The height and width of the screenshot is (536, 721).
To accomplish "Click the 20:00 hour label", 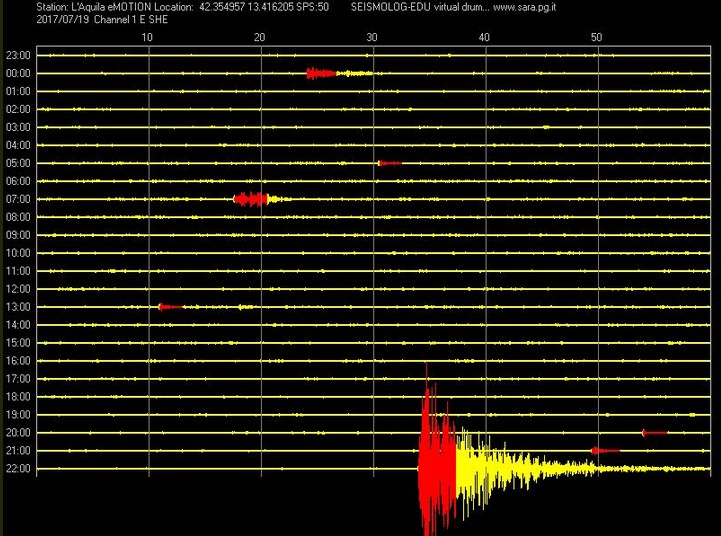I will [18, 433].
